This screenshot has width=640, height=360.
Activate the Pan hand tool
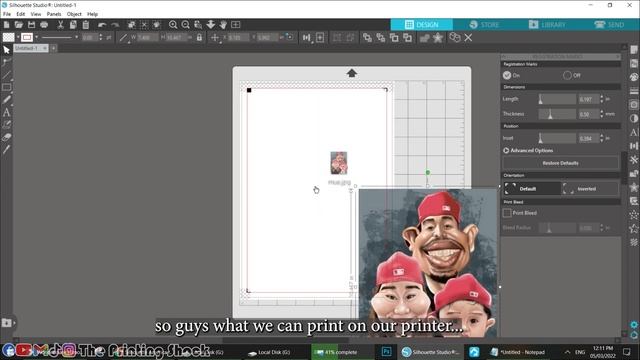[x=223, y=25]
